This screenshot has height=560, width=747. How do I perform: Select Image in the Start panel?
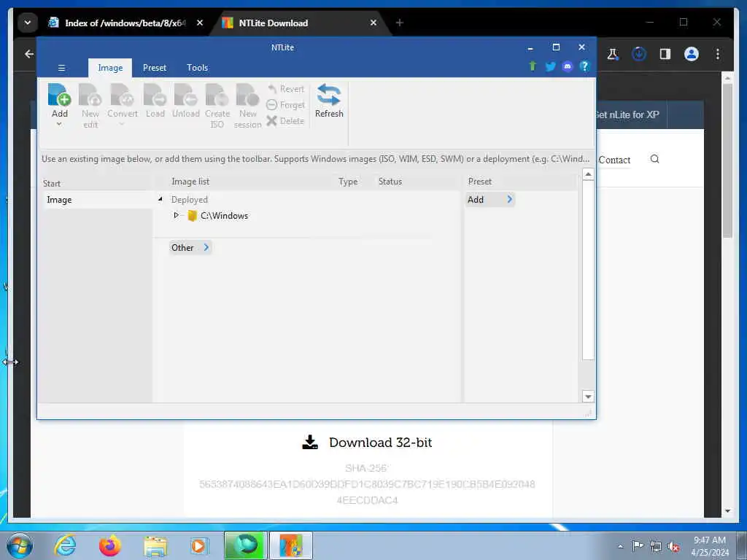(97, 200)
